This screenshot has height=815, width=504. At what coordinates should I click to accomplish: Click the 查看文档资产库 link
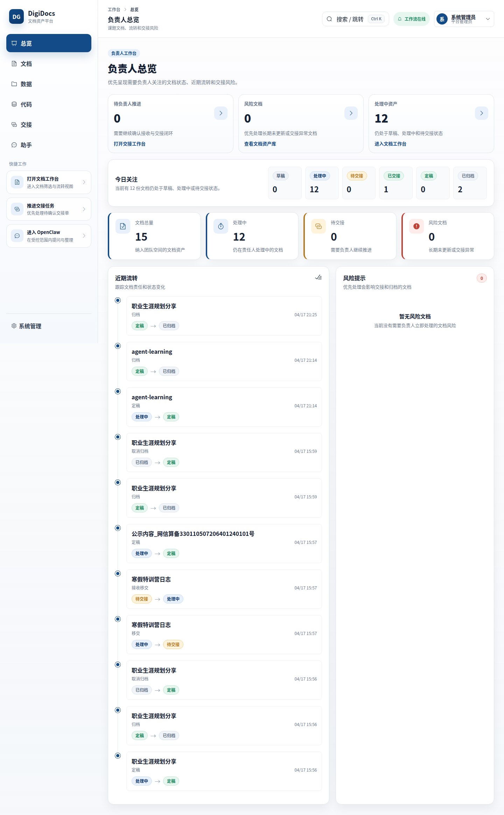click(260, 144)
